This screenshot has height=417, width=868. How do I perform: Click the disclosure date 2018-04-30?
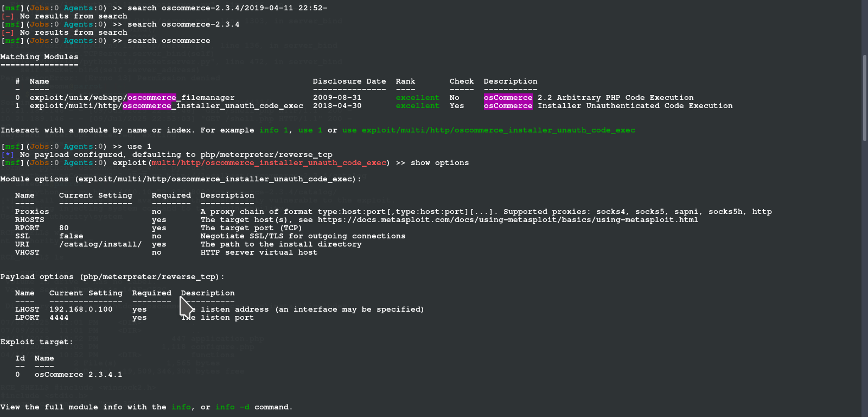337,106
